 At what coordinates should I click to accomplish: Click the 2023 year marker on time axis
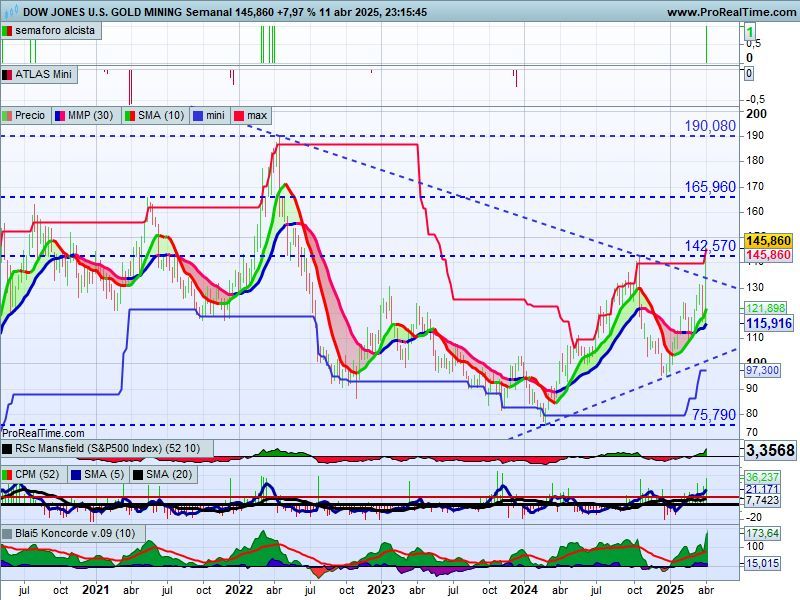click(381, 590)
